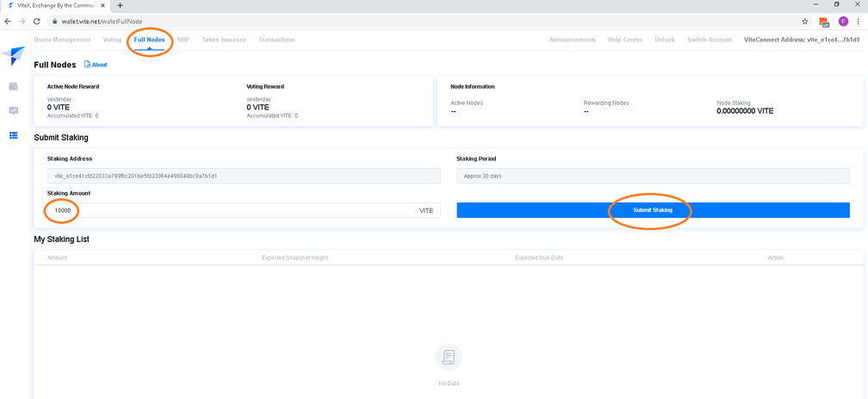The height and width of the screenshot is (399, 868).
Task: Click the Vite logo in the sidebar
Action: pos(13,56)
